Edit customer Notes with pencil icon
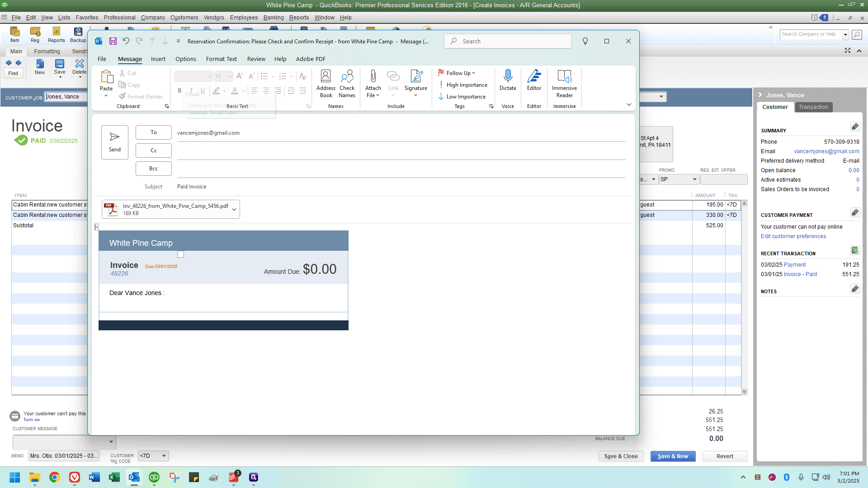 pos(855,289)
